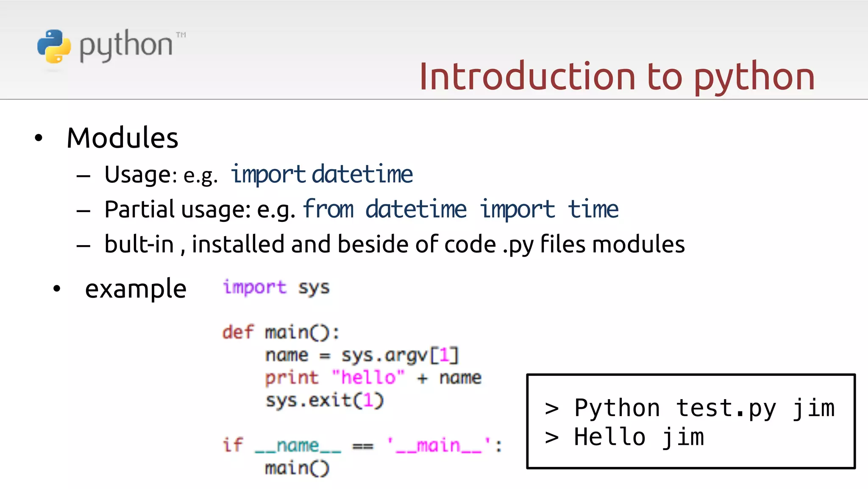Click the 'Usage: e.g.' label
This screenshot has height=489, width=868.
click(161, 175)
